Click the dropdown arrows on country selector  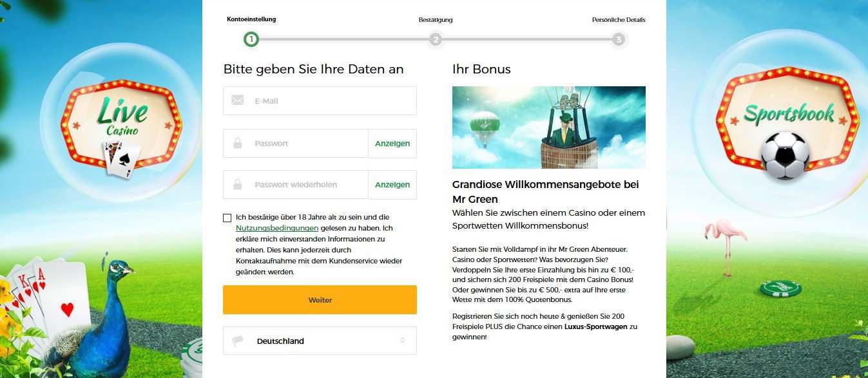[x=402, y=341]
